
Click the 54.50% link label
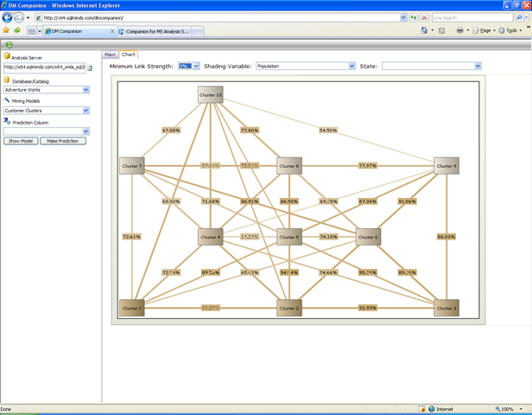[x=328, y=130]
